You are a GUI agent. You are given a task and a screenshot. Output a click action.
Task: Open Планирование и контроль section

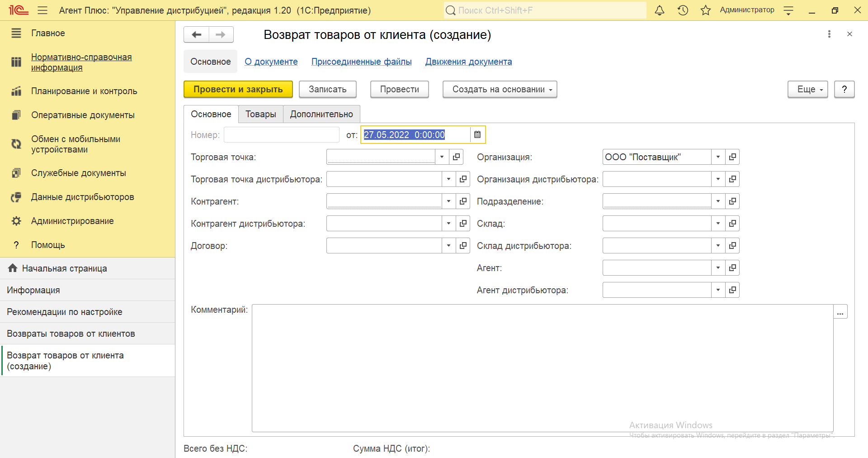click(84, 91)
